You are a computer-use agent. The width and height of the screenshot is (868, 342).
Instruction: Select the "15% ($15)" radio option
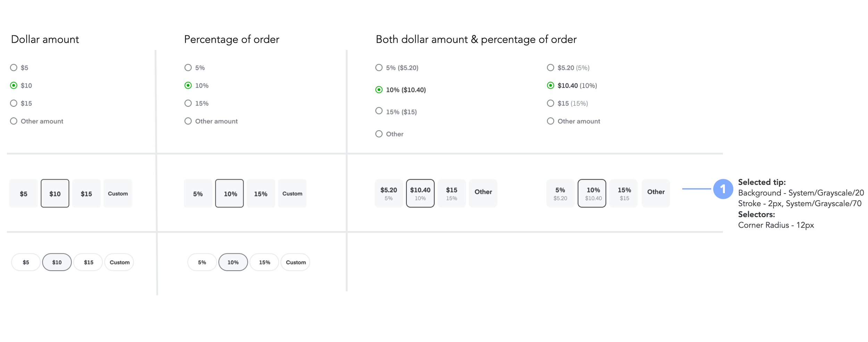pyautogui.click(x=379, y=111)
